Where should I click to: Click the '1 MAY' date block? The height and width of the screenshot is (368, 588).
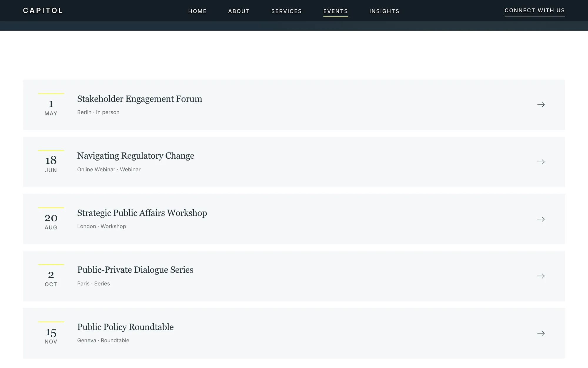pyautogui.click(x=51, y=105)
